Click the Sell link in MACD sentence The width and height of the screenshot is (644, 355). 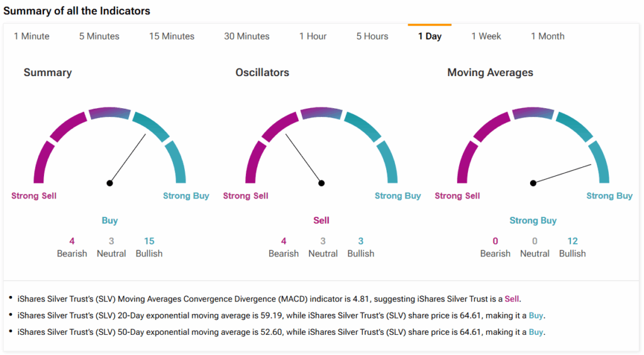(x=513, y=299)
